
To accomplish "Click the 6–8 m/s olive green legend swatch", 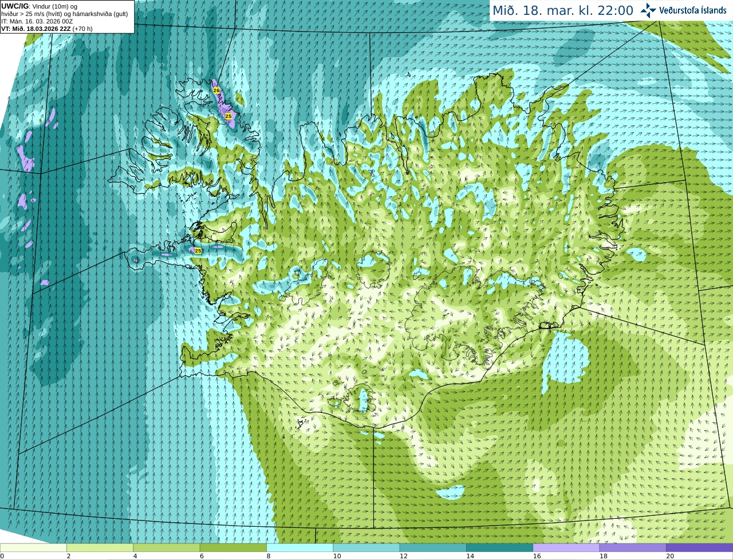I will pyautogui.click(x=233, y=547).
